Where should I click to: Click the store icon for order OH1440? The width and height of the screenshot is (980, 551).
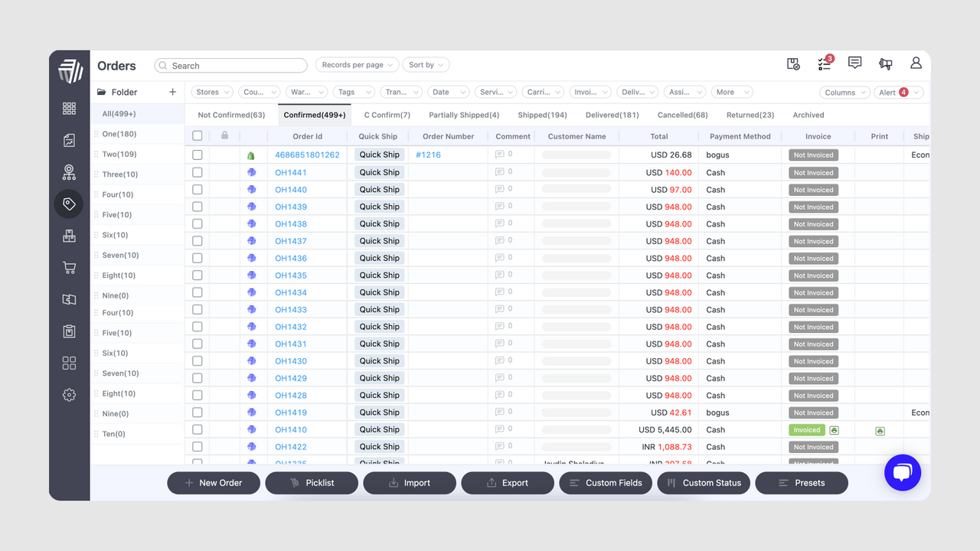tap(251, 190)
